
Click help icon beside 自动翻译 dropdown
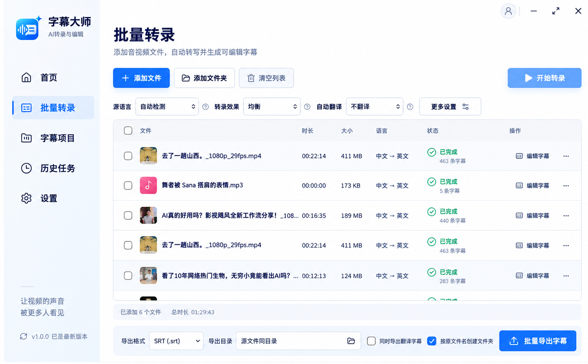[x=410, y=107]
